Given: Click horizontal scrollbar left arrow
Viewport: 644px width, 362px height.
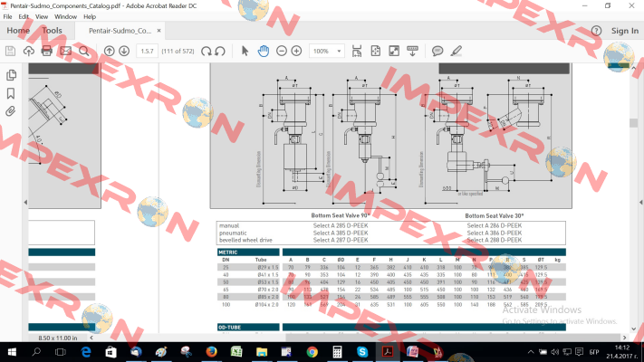Looking at the screenshot, I should click(91, 338).
